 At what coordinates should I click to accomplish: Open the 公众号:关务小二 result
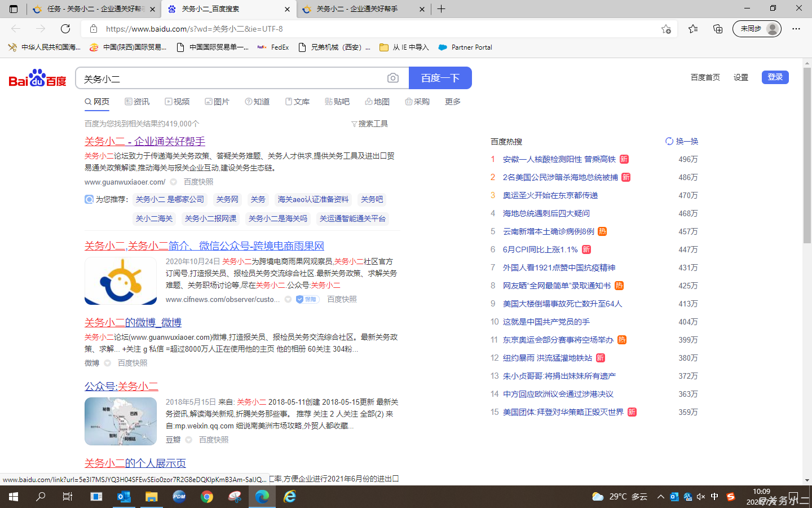(121, 386)
